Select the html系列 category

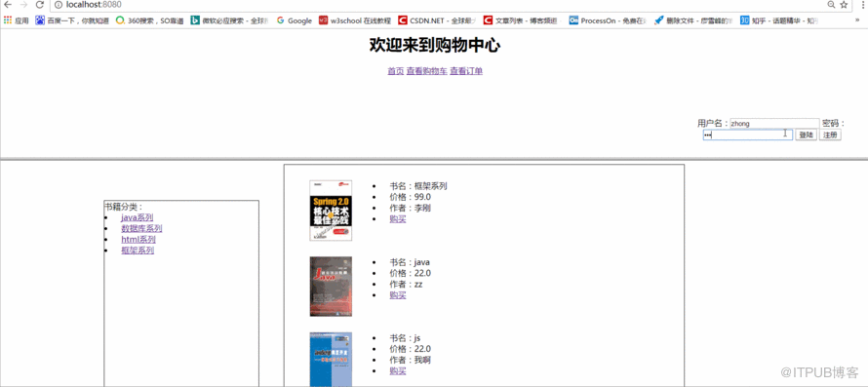point(138,240)
